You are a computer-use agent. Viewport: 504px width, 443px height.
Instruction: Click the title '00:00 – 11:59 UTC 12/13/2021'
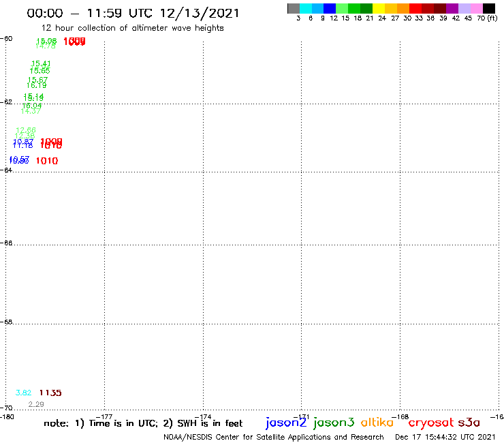[133, 14]
